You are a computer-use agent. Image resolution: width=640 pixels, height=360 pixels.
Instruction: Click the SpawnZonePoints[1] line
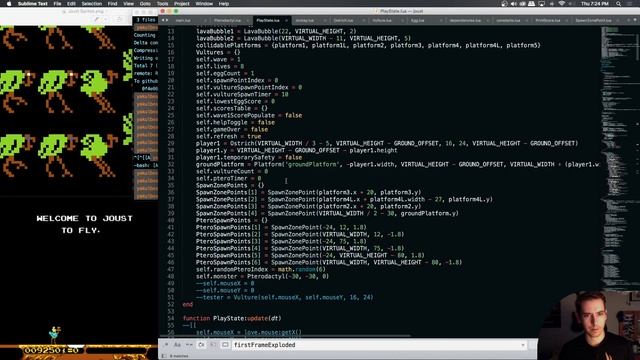point(308,192)
